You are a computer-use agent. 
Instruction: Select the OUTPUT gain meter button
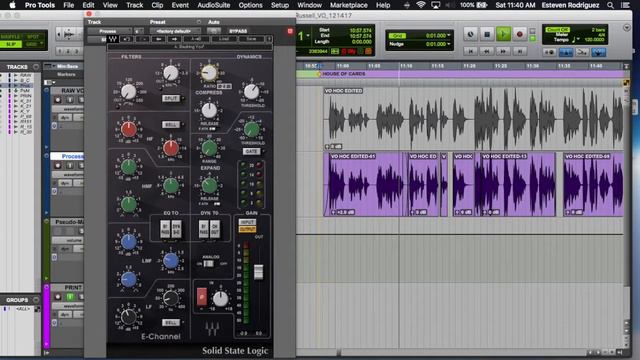pos(247,229)
